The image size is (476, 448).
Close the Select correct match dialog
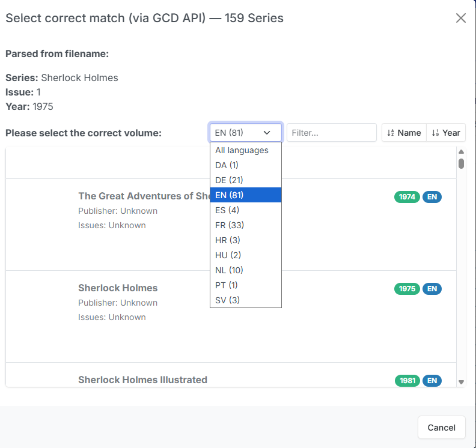point(460,18)
